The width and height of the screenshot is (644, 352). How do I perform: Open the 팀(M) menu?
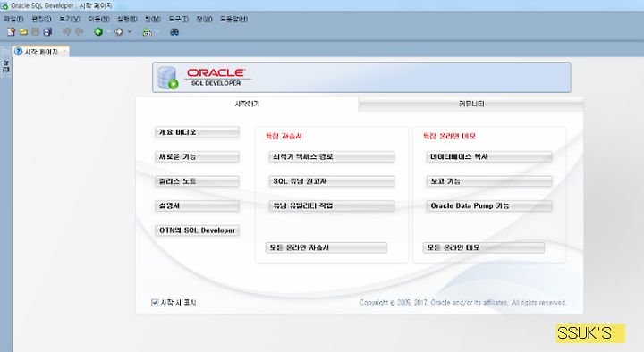point(153,19)
